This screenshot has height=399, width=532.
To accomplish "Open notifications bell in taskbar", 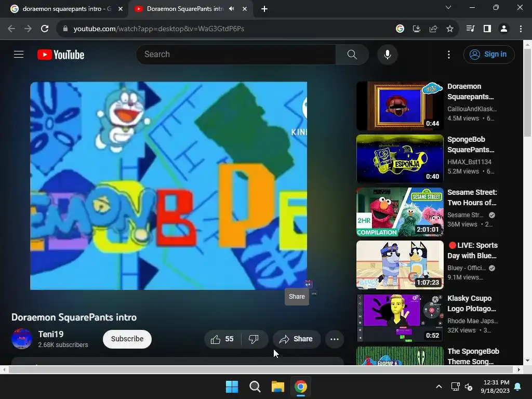I will point(518,387).
